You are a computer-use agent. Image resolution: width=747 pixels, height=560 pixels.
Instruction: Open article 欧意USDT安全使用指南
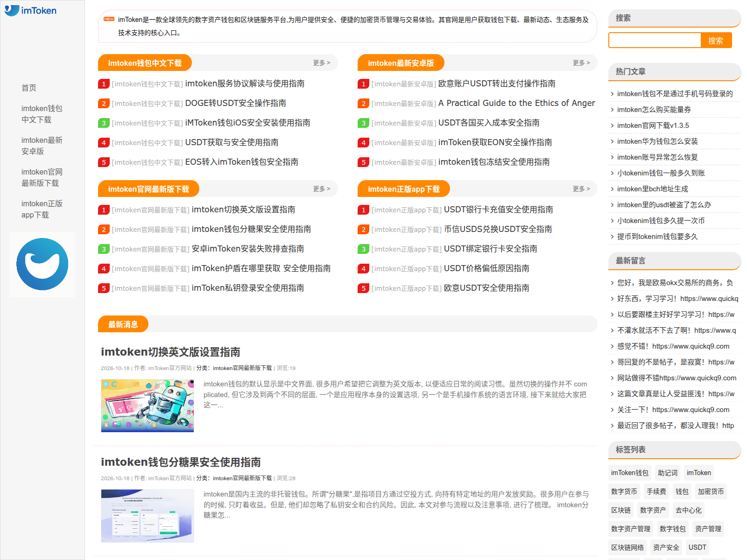click(x=486, y=288)
